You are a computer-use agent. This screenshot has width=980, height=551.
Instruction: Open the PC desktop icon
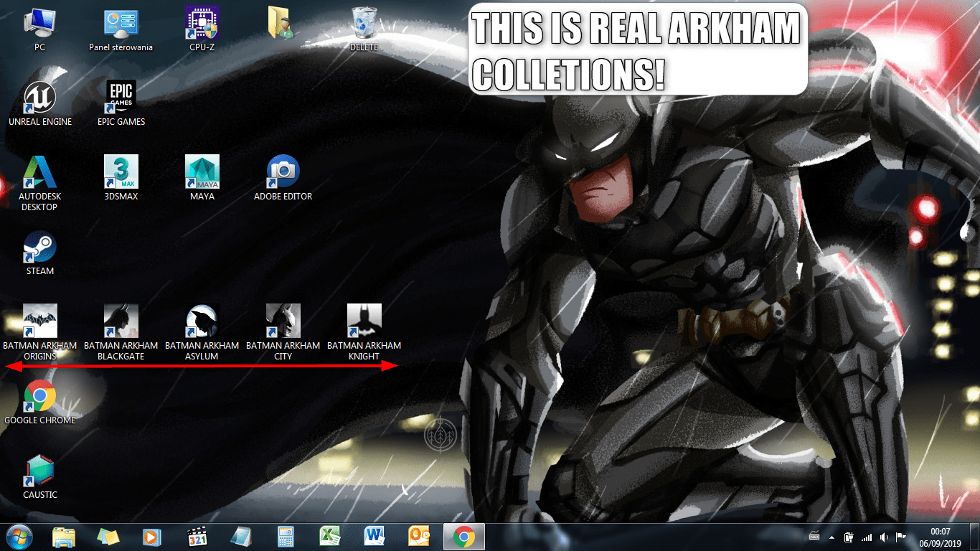pos(39,29)
